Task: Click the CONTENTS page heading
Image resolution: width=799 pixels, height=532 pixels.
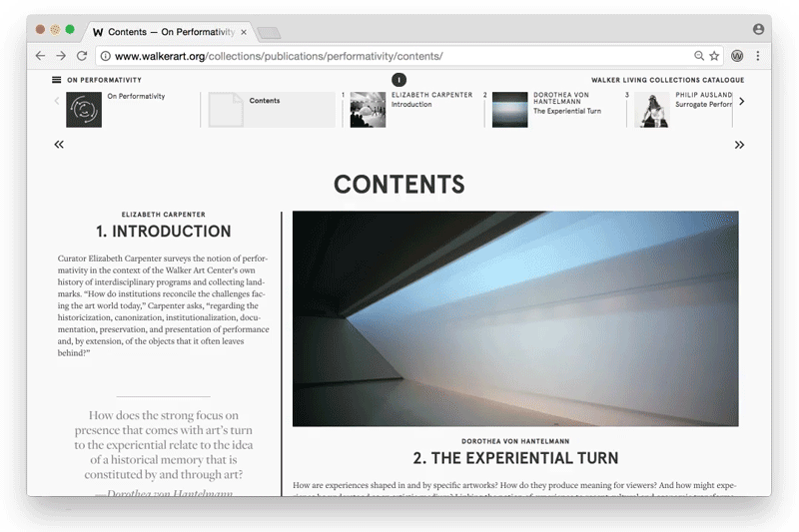Action: [399, 185]
